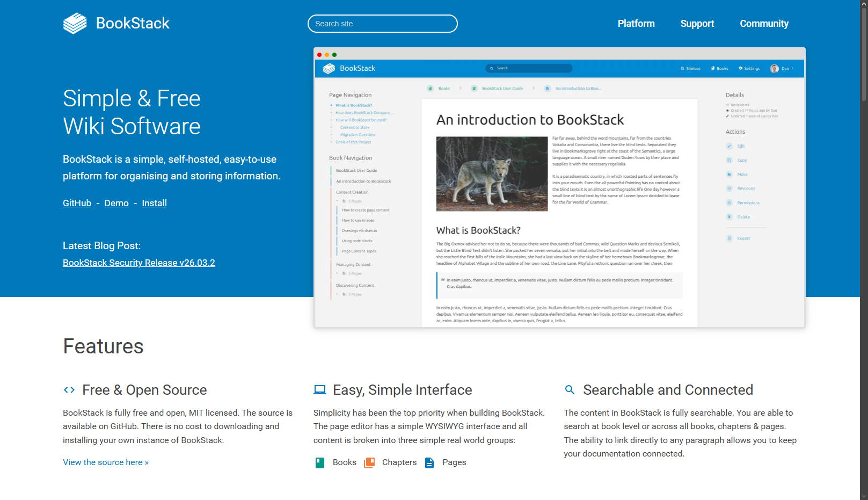Click the BookStack stacked-books logo icon
868x500 pixels.
coord(75,23)
